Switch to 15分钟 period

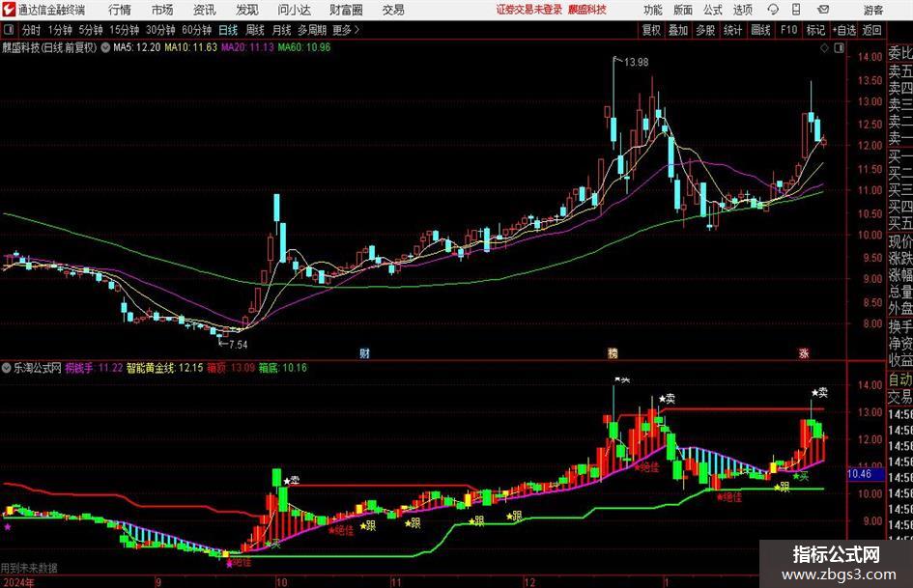pos(125,30)
